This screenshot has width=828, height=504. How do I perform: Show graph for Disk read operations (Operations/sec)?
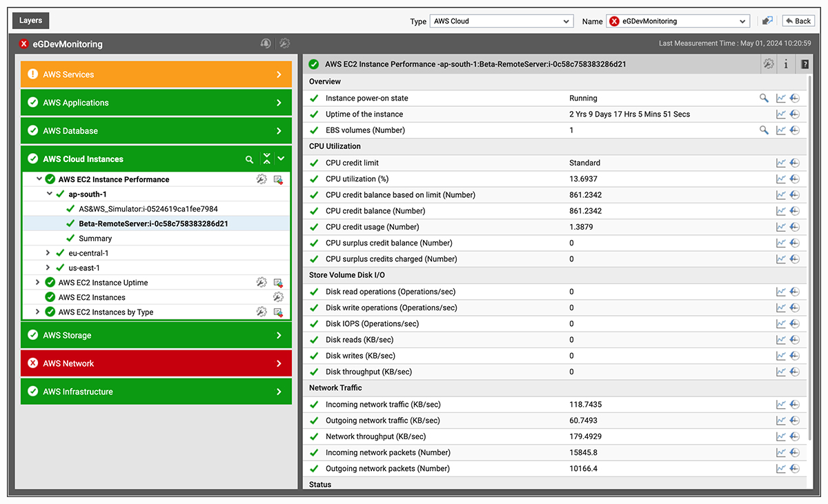pos(781,292)
